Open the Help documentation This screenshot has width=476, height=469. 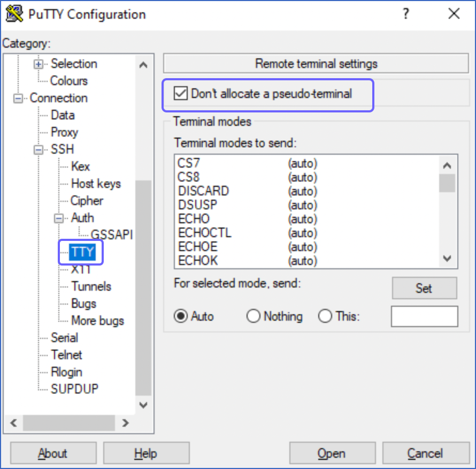pyautogui.click(x=146, y=452)
